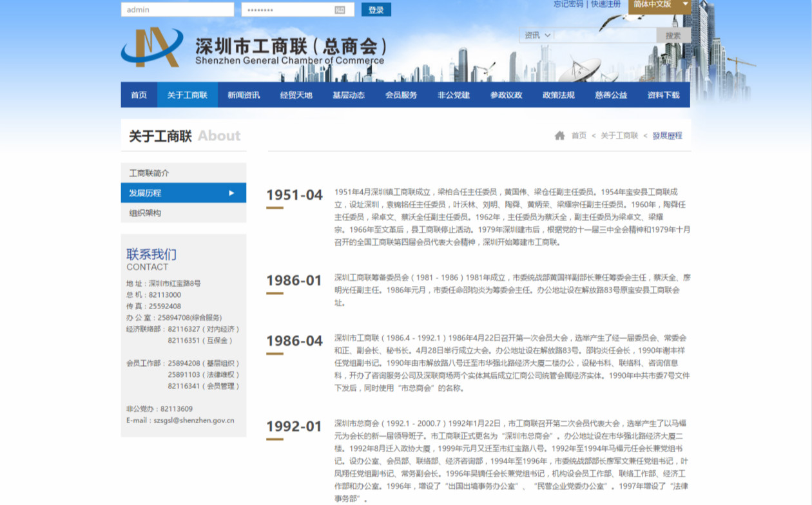
Task: Select 基层动态 in the navigation bar
Action: click(x=349, y=95)
